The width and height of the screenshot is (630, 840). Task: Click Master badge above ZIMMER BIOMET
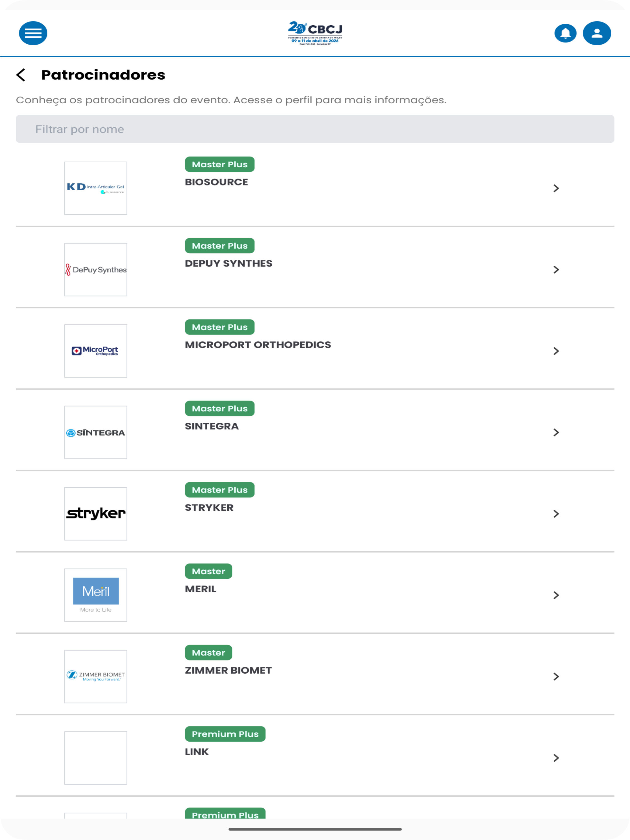(x=208, y=652)
